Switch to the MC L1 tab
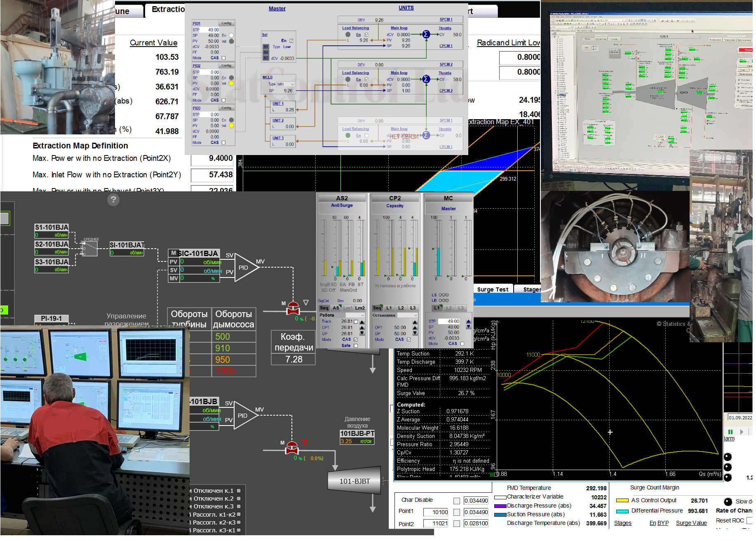The height and width of the screenshot is (541, 756). coord(437,308)
